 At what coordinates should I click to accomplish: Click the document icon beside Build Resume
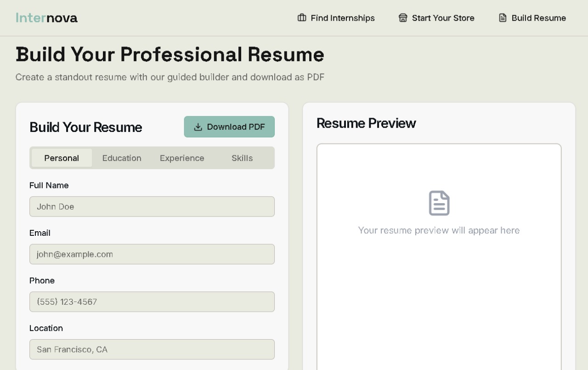[503, 18]
